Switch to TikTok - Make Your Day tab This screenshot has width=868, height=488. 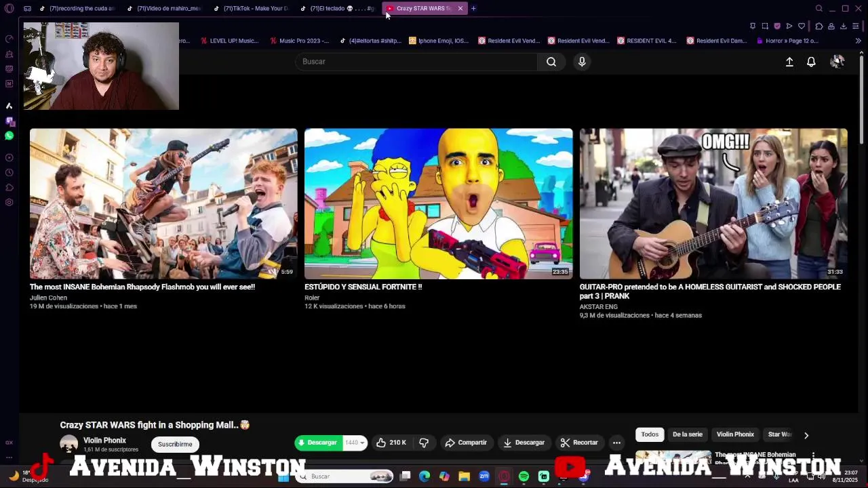(x=252, y=8)
